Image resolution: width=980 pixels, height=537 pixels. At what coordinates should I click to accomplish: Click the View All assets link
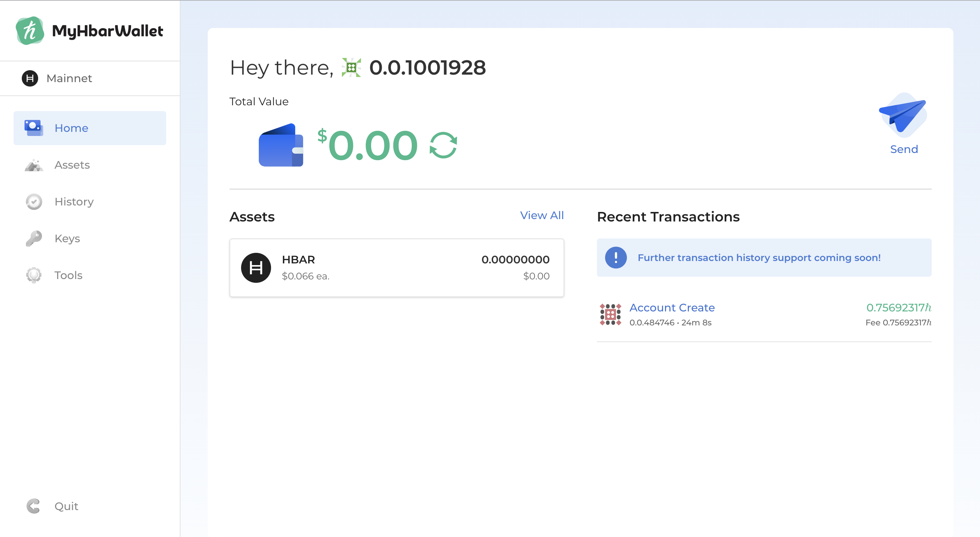tap(541, 215)
